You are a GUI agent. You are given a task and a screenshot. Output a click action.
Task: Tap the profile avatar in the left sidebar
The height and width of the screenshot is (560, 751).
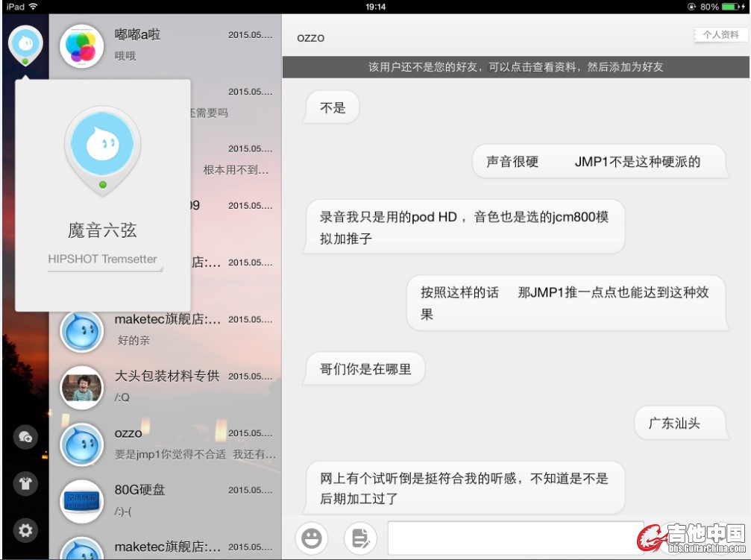coord(25,45)
